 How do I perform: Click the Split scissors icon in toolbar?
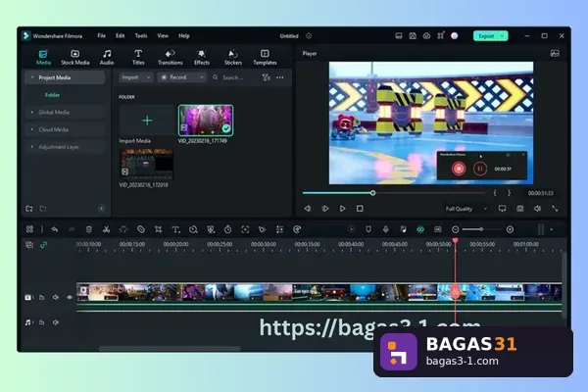click(106, 229)
